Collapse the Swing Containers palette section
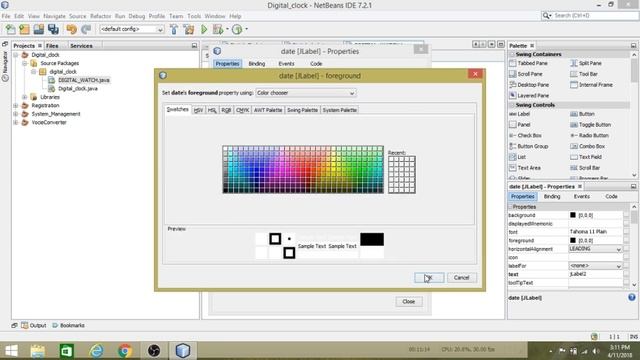640x360 pixels. pyautogui.click(x=512, y=54)
